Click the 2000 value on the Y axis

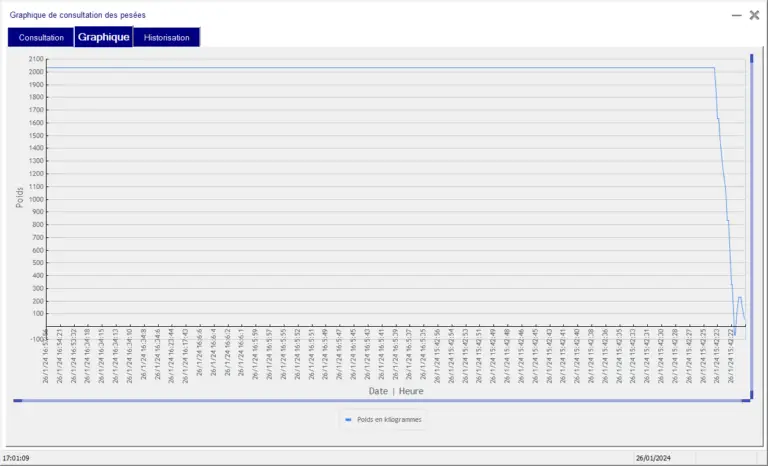pos(36,72)
